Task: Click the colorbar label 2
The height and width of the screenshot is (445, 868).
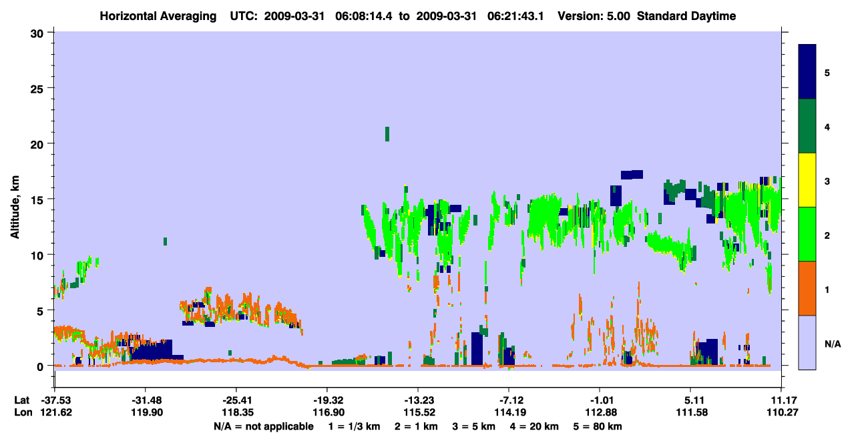Action: point(827,235)
